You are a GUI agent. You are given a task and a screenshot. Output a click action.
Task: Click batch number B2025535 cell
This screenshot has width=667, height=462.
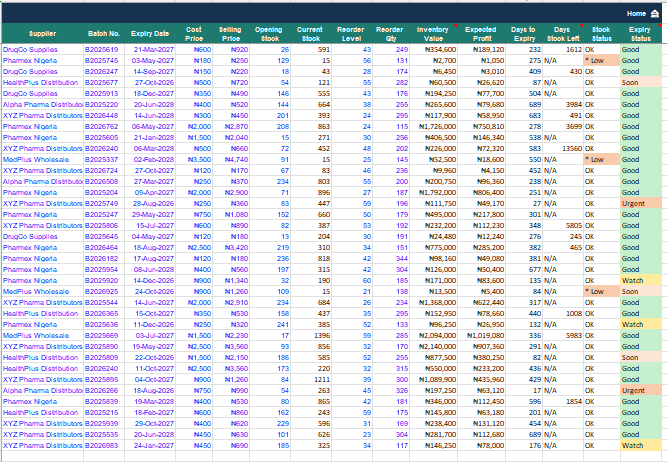(104, 435)
